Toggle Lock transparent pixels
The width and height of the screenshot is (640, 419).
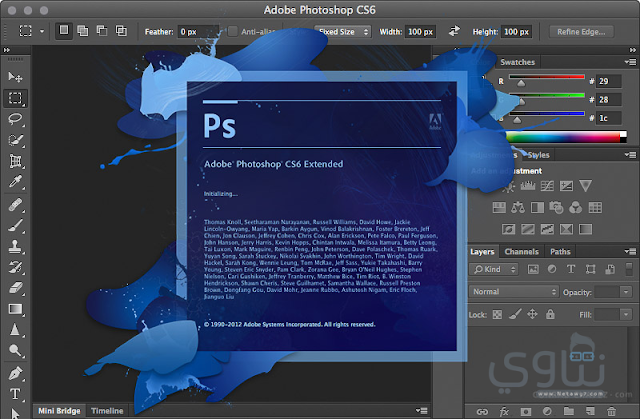tap(497, 315)
